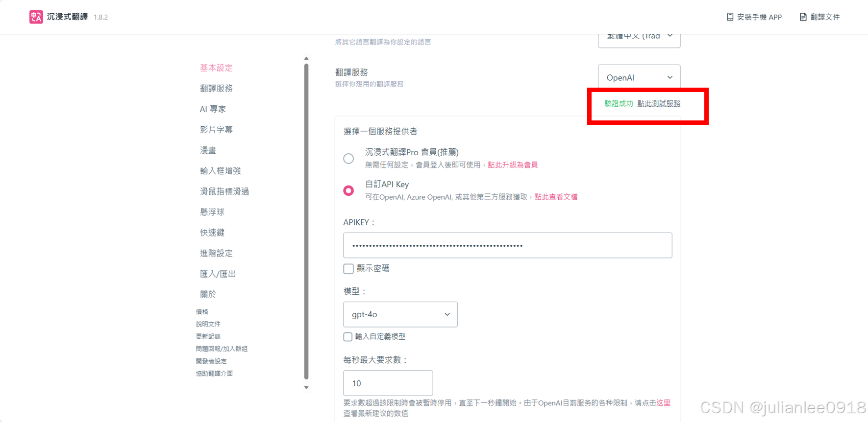This screenshot has width=868, height=422.
Task: Click 點此查看文檔 link
Action: pyautogui.click(x=556, y=197)
